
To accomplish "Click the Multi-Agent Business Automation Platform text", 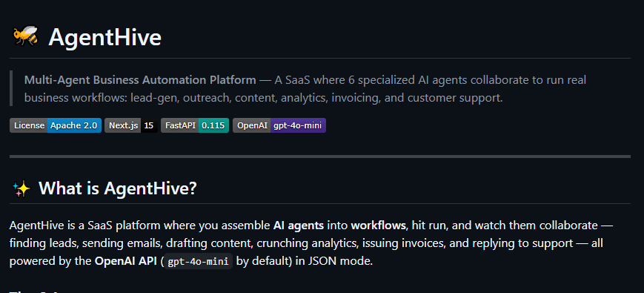I will 140,79.
